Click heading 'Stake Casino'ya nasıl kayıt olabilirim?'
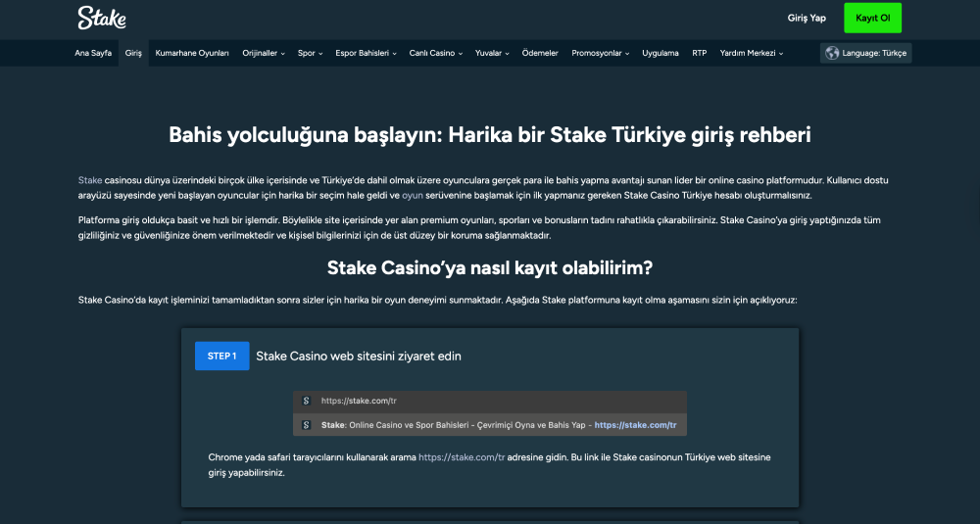Viewport: 980px width, 524px height. pyautogui.click(x=489, y=268)
